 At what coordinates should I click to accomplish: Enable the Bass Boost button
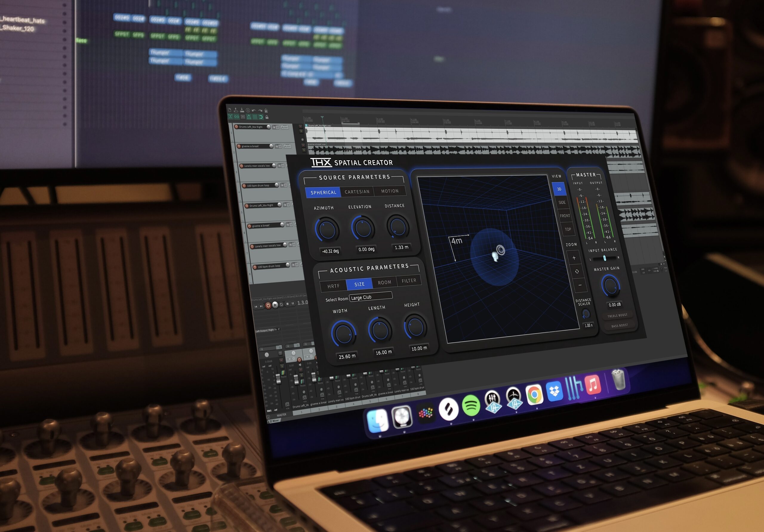click(x=620, y=326)
